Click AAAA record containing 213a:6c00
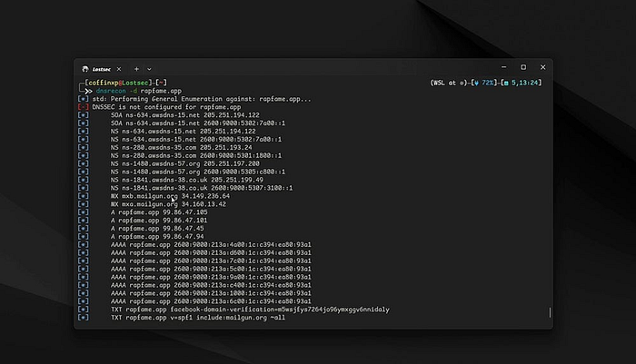Image resolution: width=636 pixels, height=364 pixels. click(x=211, y=301)
